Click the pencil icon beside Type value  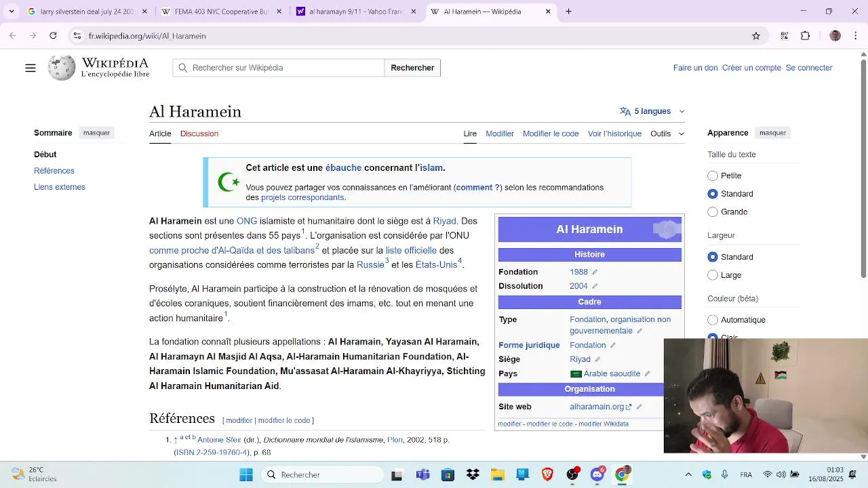(x=639, y=331)
